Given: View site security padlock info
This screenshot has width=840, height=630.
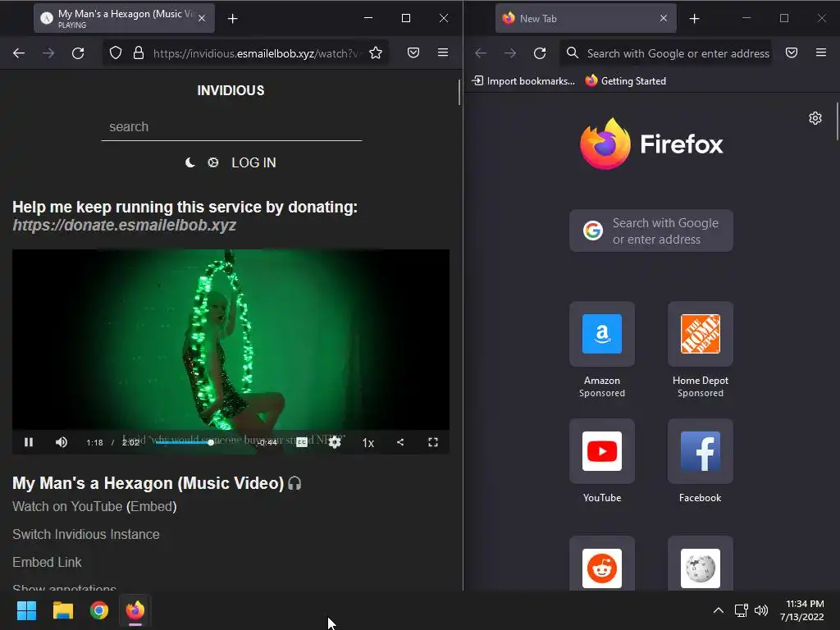Looking at the screenshot, I should tap(139, 53).
